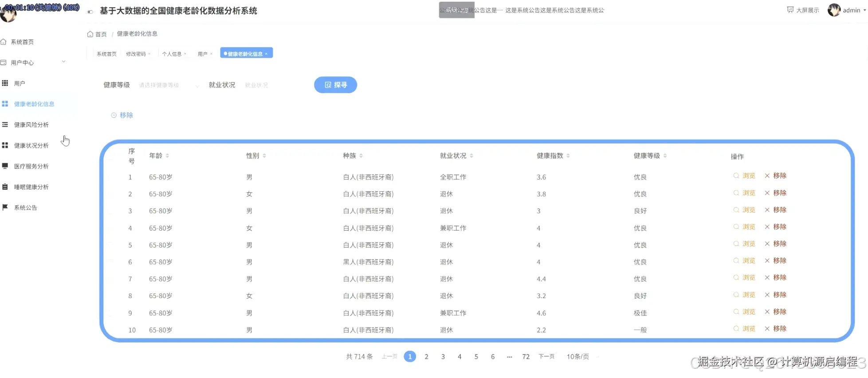Open 睡眠健康分析 in the sidebar menu
Image resolution: width=868 pixels, height=378 pixels.
click(31, 187)
